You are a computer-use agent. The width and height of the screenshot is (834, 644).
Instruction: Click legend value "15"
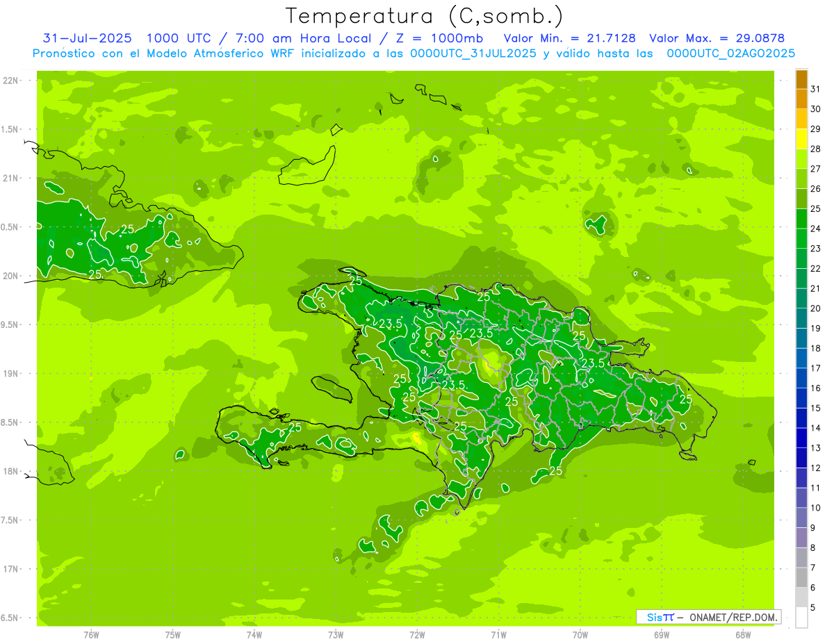pyautogui.click(x=816, y=408)
